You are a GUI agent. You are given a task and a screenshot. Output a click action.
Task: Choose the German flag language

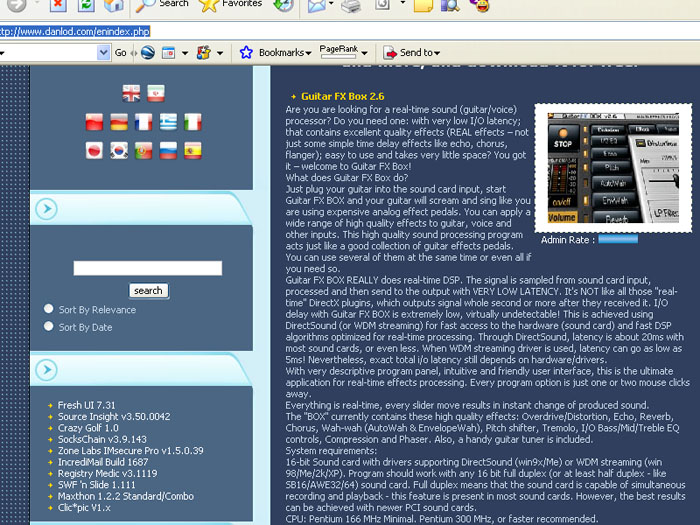119,122
